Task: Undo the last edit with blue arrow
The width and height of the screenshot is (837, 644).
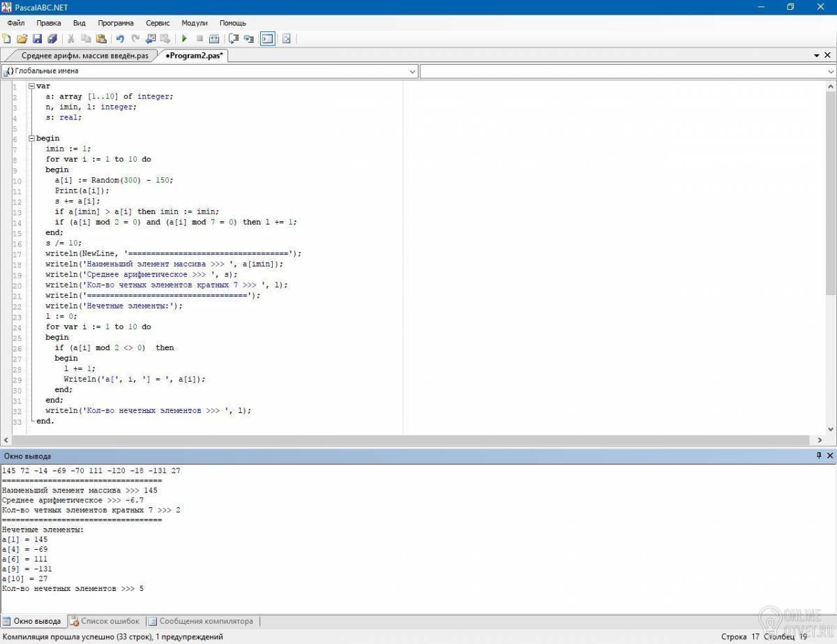Action: point(120,39)
